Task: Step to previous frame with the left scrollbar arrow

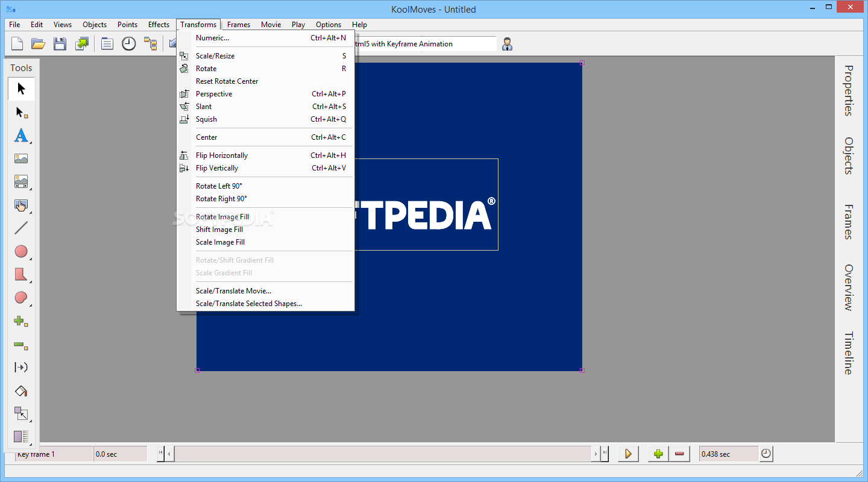Action: pyautogui.click(x=169, y=454)
